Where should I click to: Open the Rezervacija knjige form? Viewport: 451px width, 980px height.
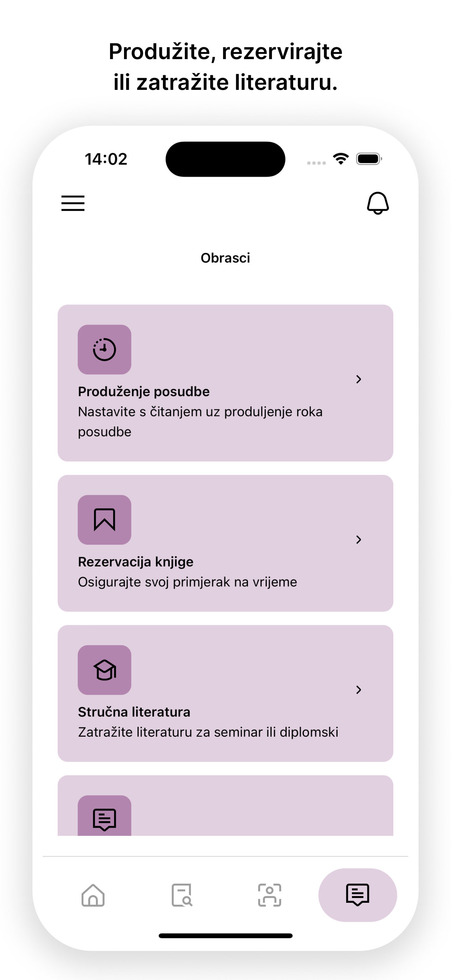point(225,543)
